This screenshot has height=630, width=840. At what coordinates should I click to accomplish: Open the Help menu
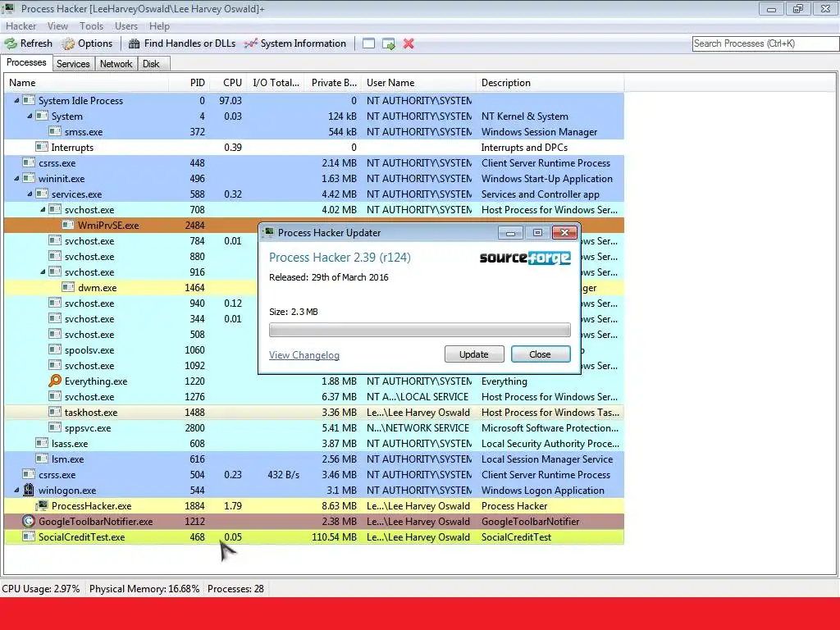click(159, 25)
